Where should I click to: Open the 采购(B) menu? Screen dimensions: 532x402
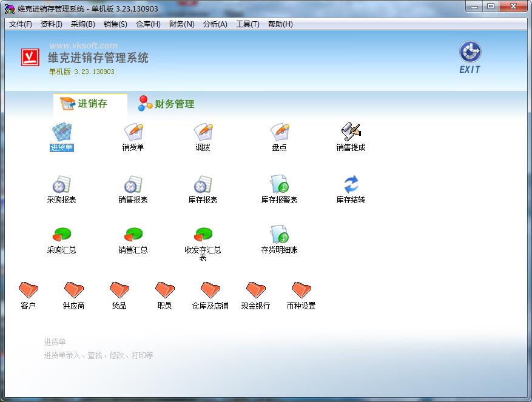point(82,24)
